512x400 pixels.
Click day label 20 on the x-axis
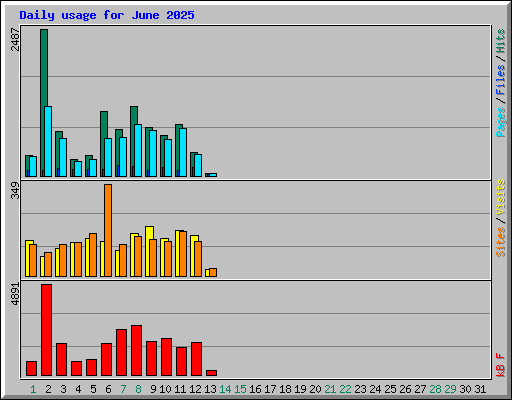(315, 389)
